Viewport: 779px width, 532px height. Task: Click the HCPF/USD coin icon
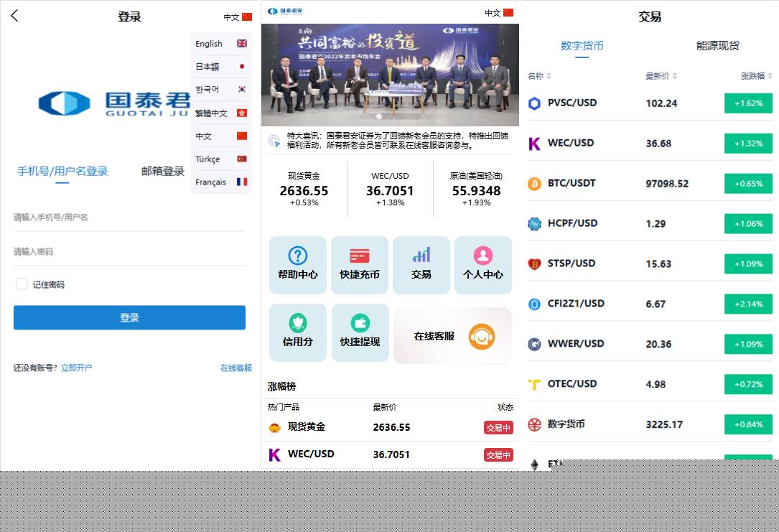click(534, 224)
